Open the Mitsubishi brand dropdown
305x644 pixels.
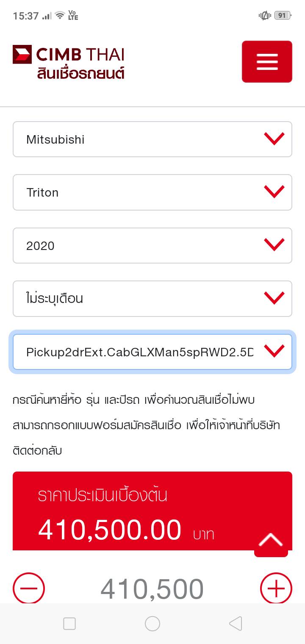[152, 139]
